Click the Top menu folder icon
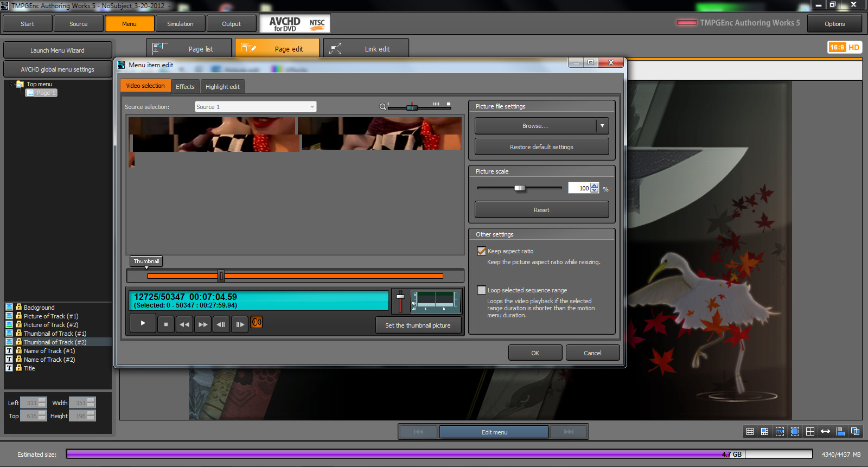Viewport: 868px width, 467px height. [x=21, y=84]
